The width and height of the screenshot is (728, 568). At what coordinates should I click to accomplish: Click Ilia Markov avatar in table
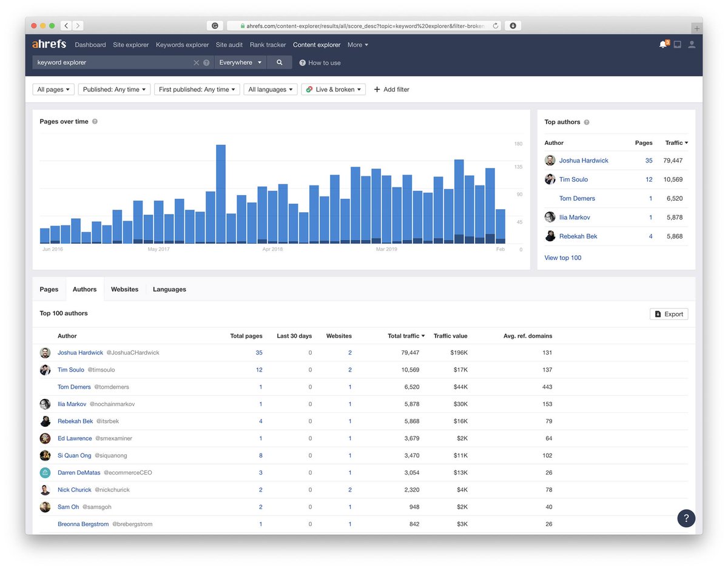[x=45, y=404]
